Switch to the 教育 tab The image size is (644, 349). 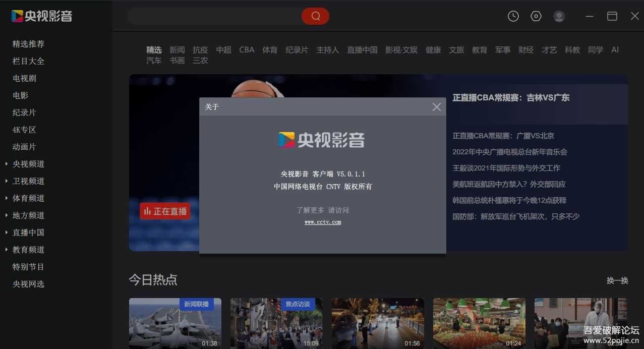(x=480, y=50)
